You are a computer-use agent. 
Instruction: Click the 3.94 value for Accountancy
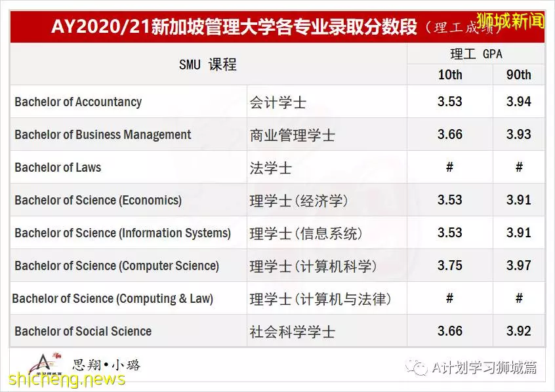point(518,102)
